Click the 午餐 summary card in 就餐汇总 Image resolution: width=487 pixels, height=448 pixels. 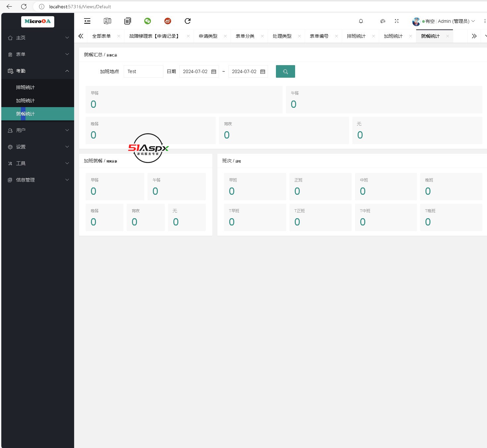(x=384, y=100)
